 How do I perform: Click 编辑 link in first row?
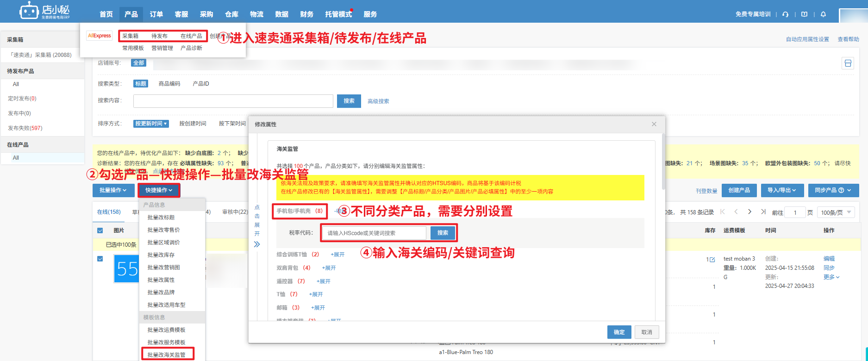click(829, 259)
